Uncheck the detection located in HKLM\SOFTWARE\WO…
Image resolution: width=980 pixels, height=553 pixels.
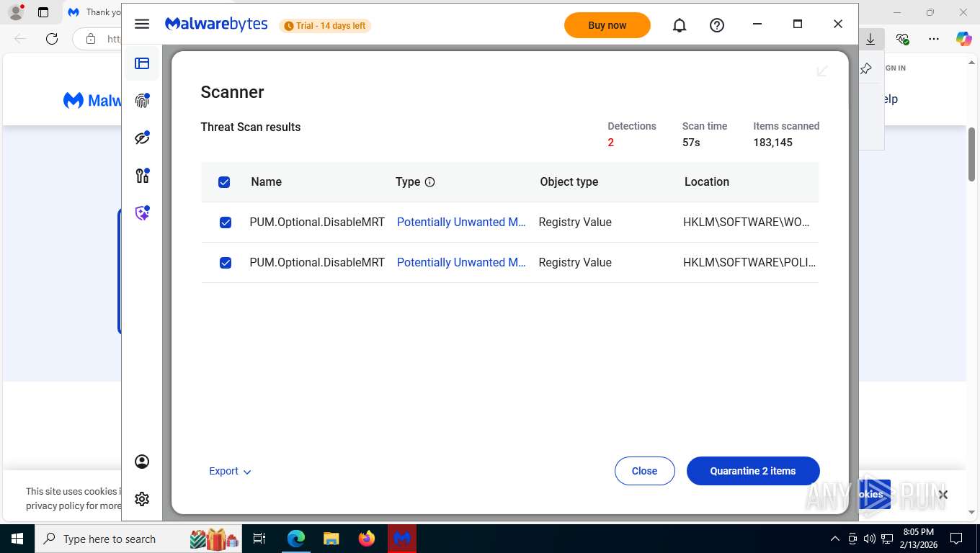pyautogui.click(x=226, y=222)
